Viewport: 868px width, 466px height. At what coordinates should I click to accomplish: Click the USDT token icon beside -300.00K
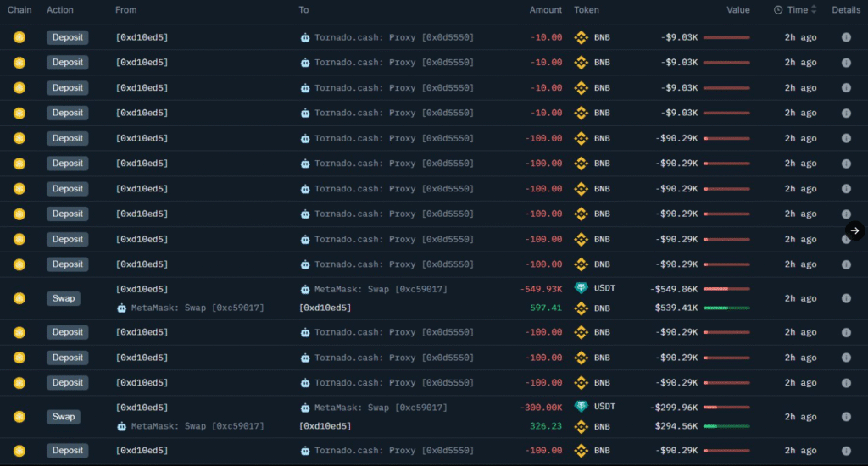coord(581,406)
